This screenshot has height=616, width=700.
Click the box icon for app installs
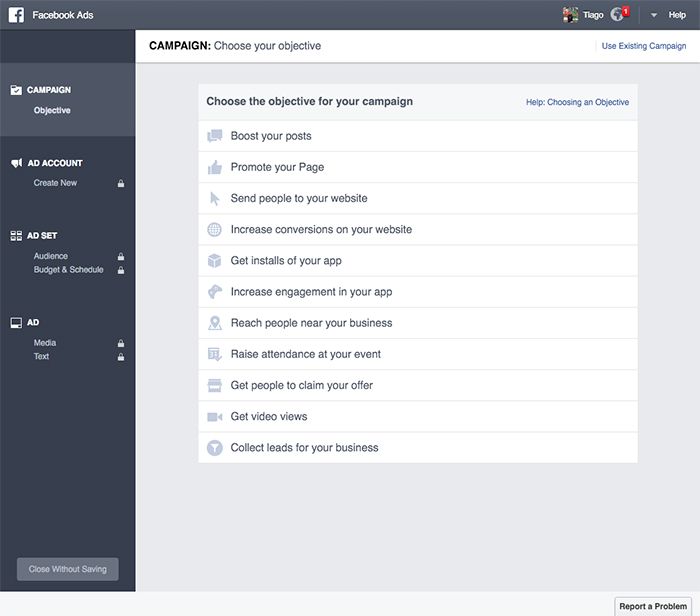tap(214, 261)
